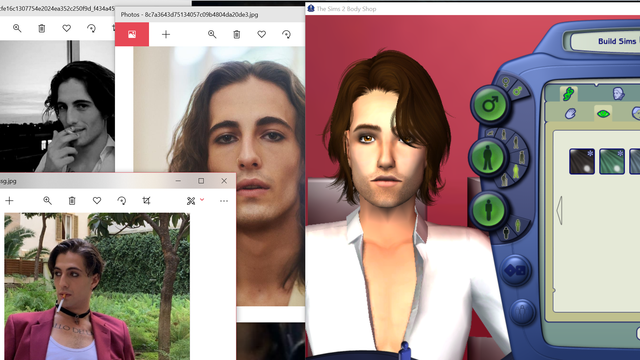The width and height of the screenshot is (640, 360).
Task: Maximize the sg.jpg Photos window
Action: click(x=201, y=181)
